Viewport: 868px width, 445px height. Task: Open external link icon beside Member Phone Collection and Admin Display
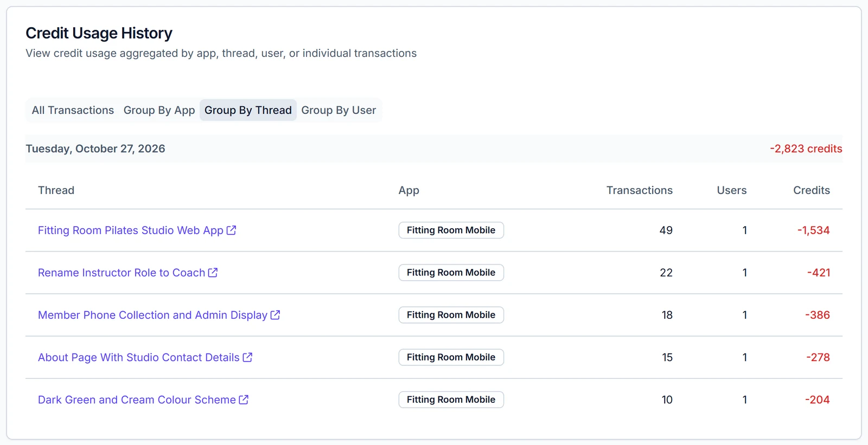coord(275,315)
